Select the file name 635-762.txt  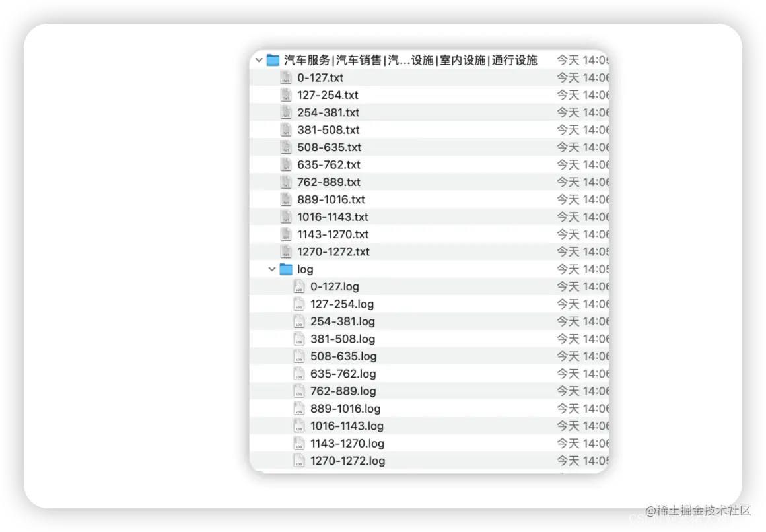[329, 164]
